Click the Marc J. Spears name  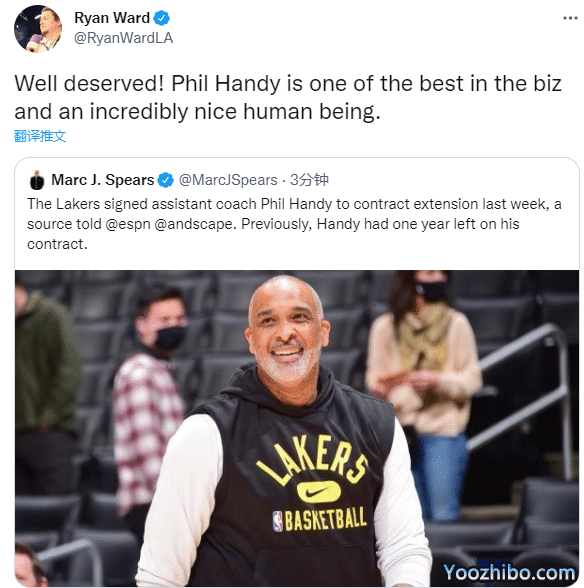coord(103,180)
